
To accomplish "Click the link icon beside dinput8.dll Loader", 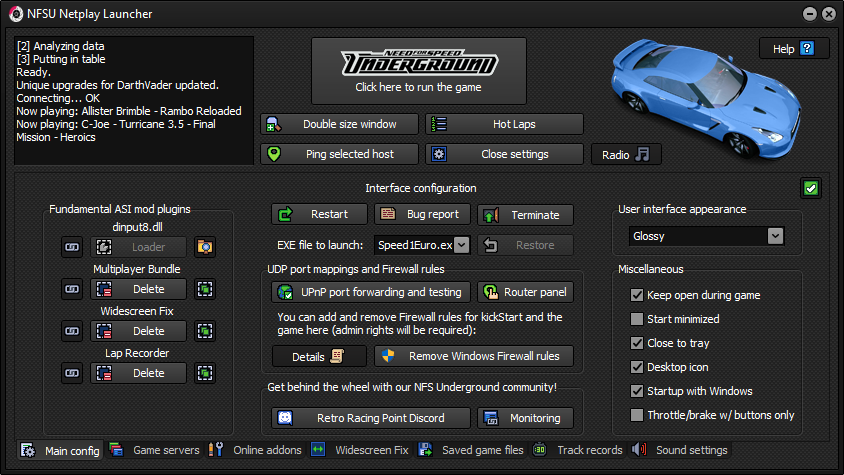I will (x=72, y=247).
